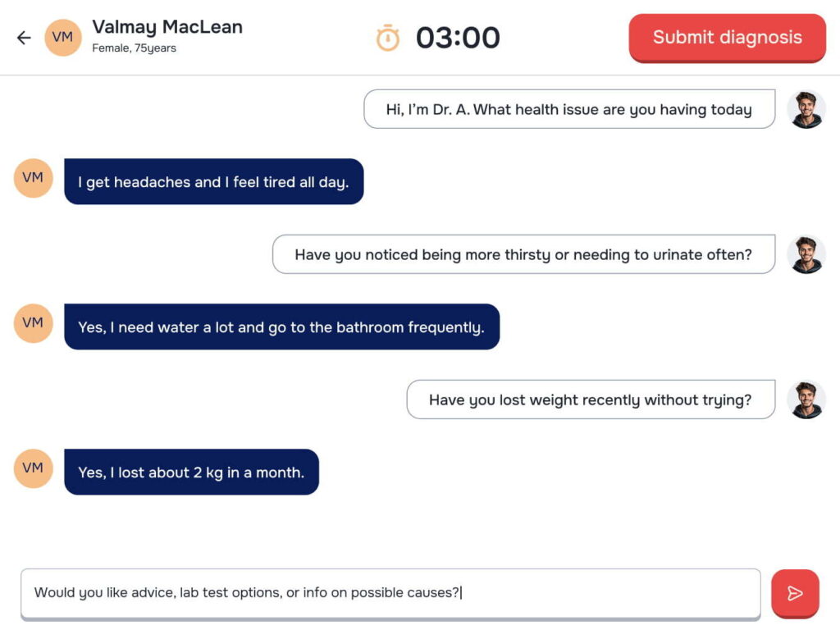Click the VM avatar by the weight loss reply
Image resolution: width=840 pixels, height=639 pixels.
(33, 468)
